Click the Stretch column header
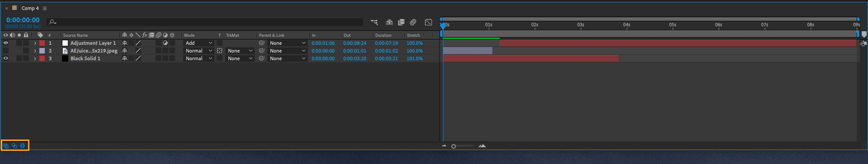Viewport: 868px width, 164px height. tap(413, 35)
